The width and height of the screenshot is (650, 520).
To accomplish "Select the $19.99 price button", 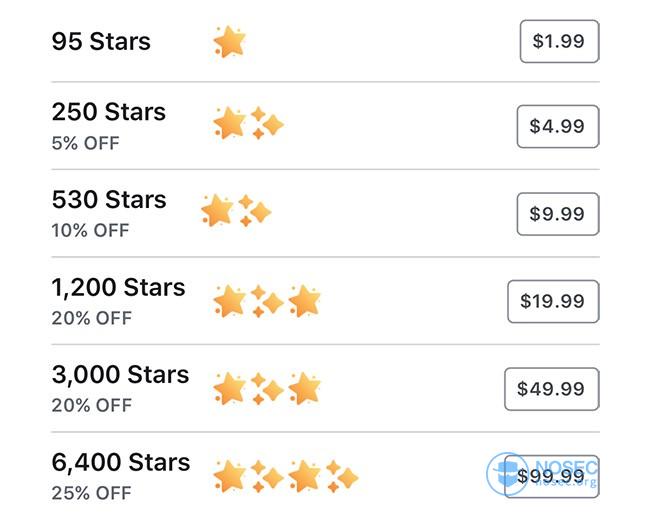I will [553, 301].
